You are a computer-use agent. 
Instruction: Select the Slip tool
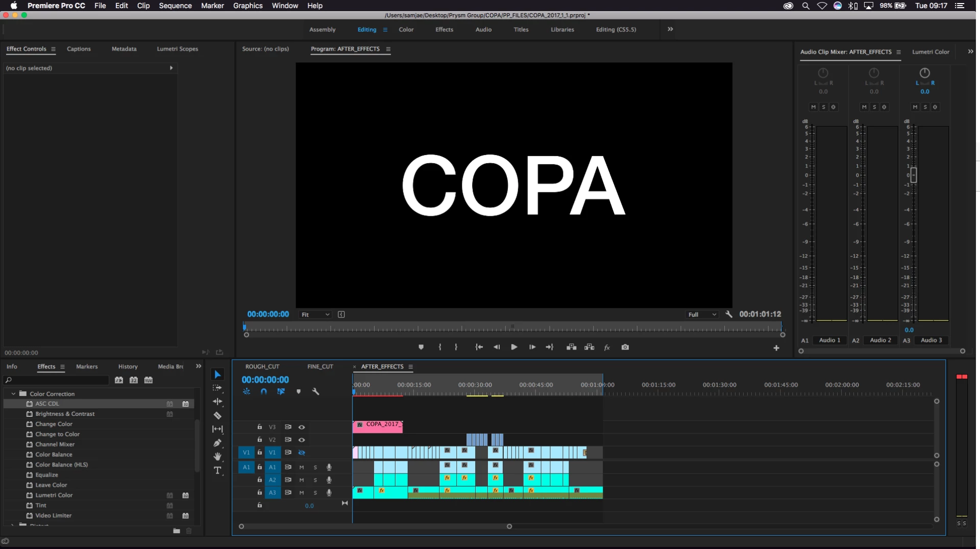pyautogui.click(x=217, y=429)
